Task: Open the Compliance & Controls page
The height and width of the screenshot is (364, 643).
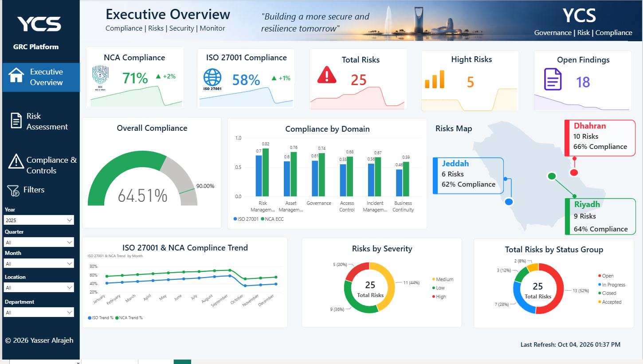Action: pos(41,165)
